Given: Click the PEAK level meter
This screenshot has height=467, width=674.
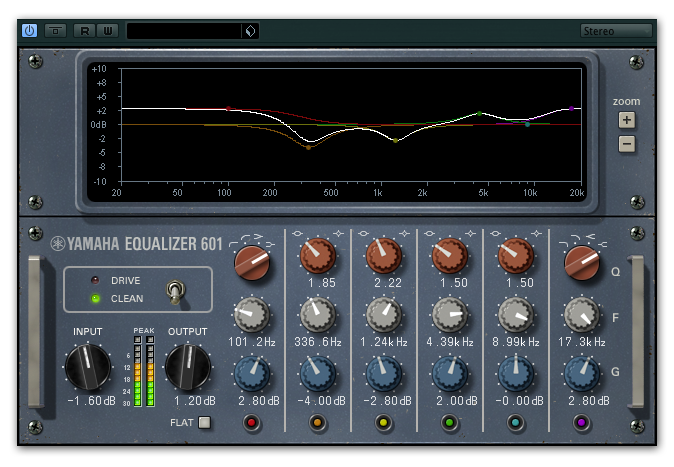Looking at the screenshot, I should pyautogui.click(x=144, y=371).
